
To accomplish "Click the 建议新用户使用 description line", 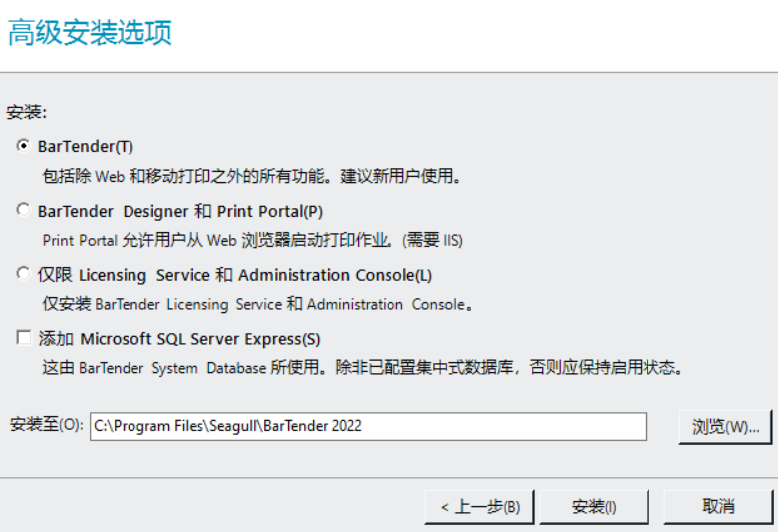I will pyautogui.click(x=252, y=177).
